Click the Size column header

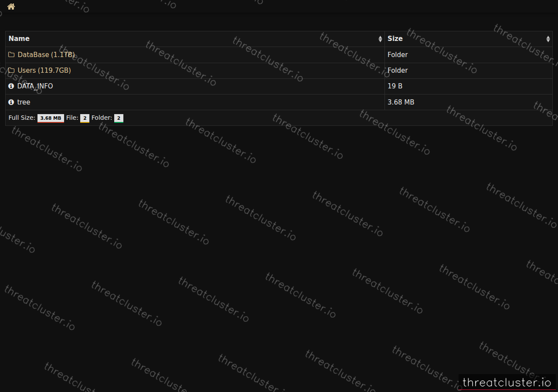click(x=469, y=39)
